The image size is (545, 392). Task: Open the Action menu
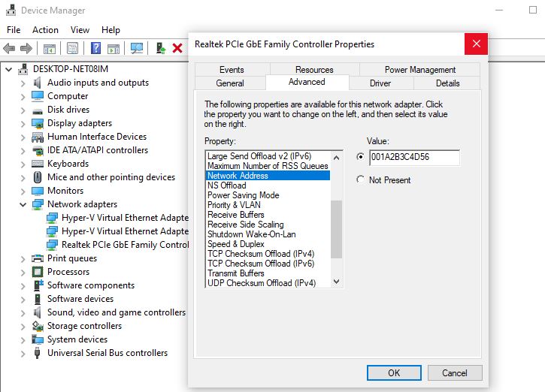pyautogui.click(x=45, y=30)
